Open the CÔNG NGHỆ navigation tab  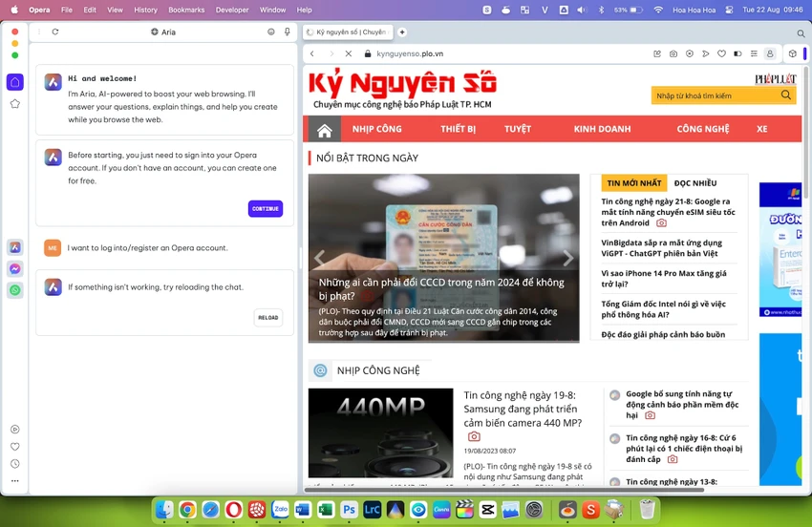(703, 129)
